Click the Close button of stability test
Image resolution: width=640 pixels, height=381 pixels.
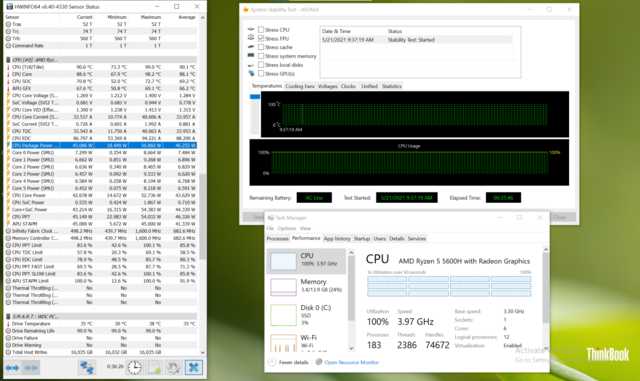click(x=562, y=217)
